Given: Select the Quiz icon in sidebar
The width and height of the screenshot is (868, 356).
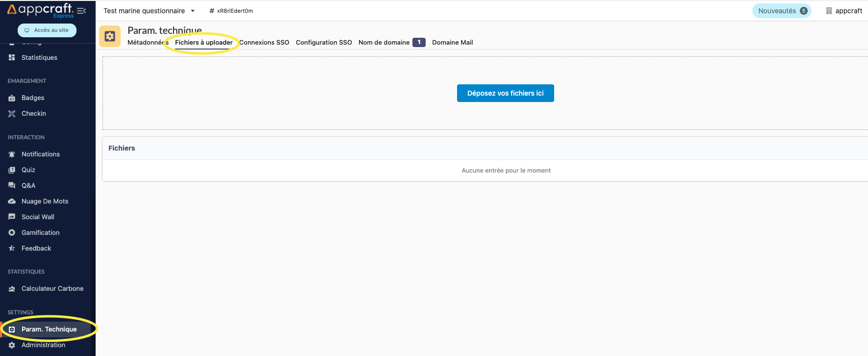Looking at the screenshot, I should [x=12, y=170].
